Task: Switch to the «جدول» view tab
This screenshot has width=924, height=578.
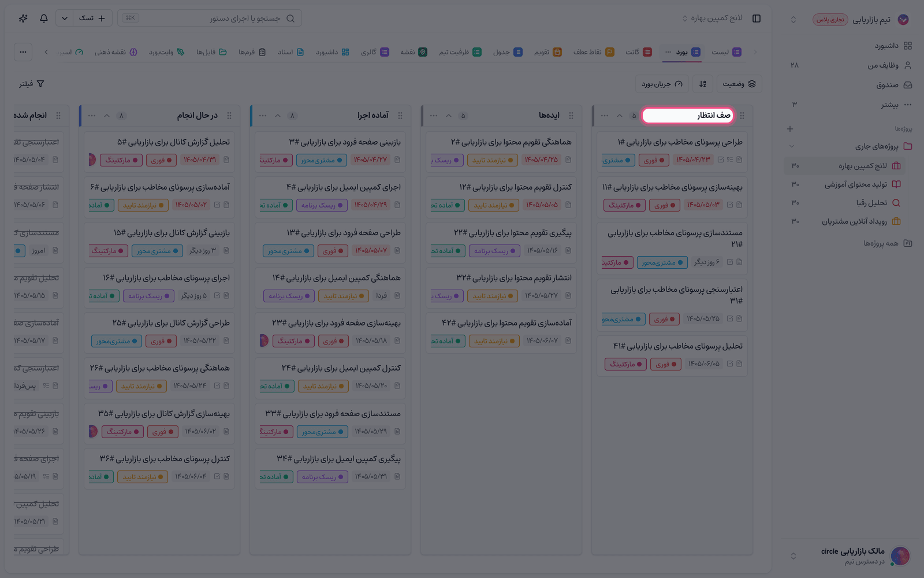Action: pyautogui.click(x=507, y=52)
